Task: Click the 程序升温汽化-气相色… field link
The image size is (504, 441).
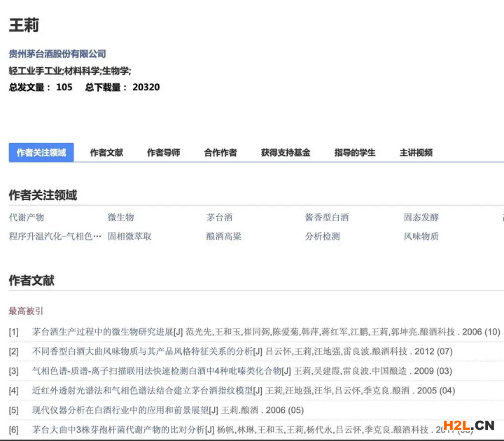Action: point(55,237)
